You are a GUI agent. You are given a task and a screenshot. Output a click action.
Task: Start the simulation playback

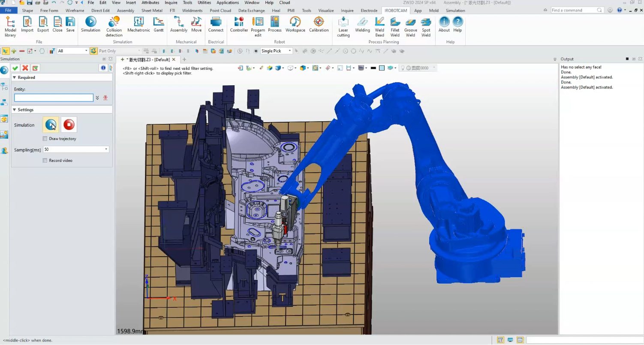(50, 124)
